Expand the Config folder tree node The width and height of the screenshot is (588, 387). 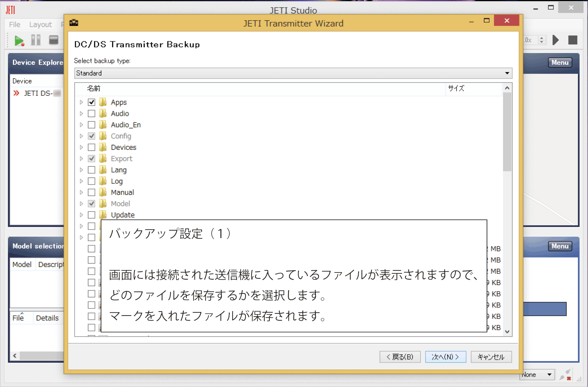(81, 136)
